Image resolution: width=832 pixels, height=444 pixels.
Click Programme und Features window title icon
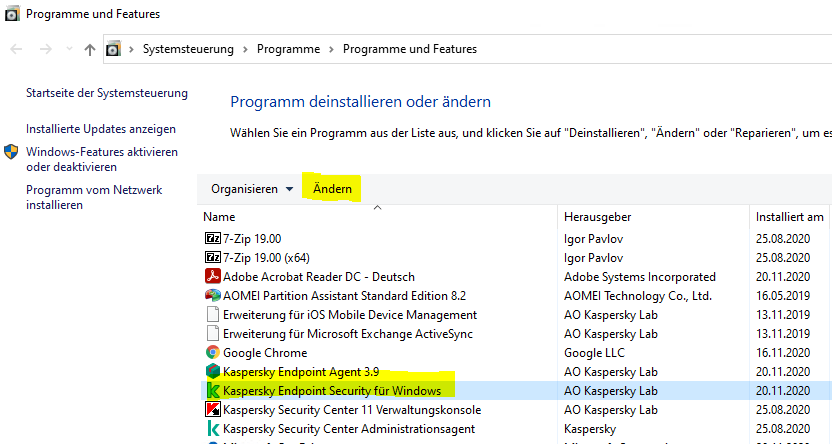11,13
